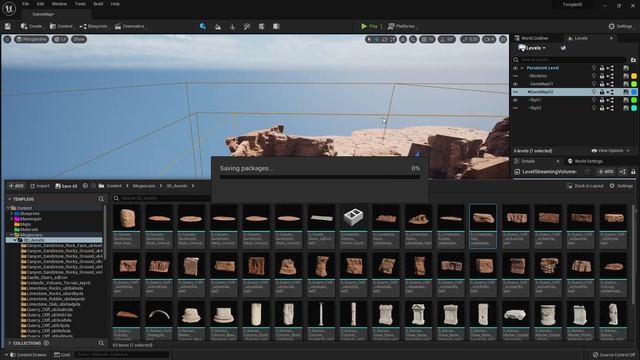Click the Save All button
This screenshot has height=360, width=640.
click(66, 186)
